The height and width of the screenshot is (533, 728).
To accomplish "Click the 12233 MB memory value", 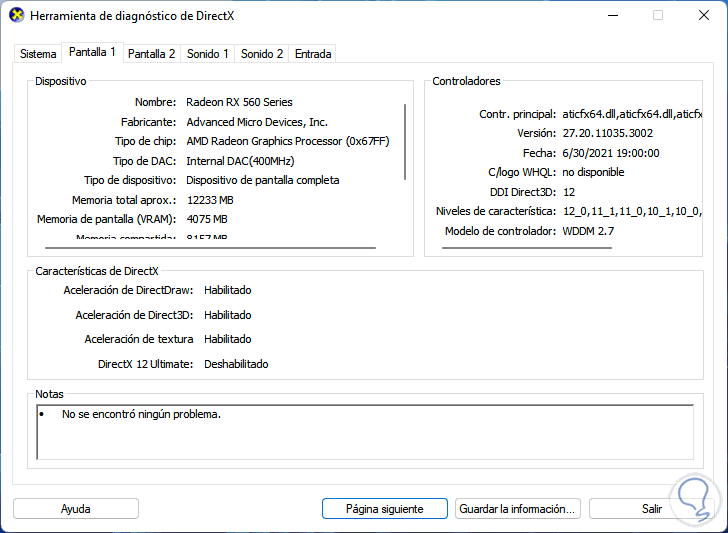I will coord(210,200).
